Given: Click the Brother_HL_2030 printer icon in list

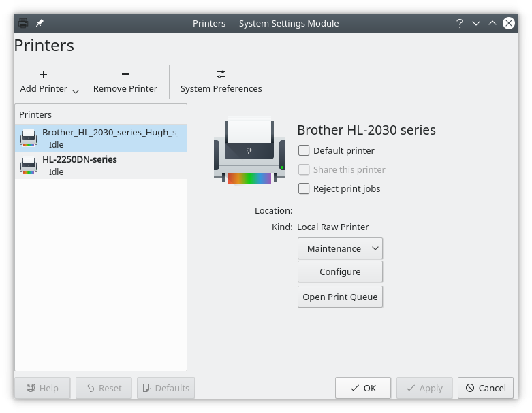Looking at the screenshot, I should (29, 137).
